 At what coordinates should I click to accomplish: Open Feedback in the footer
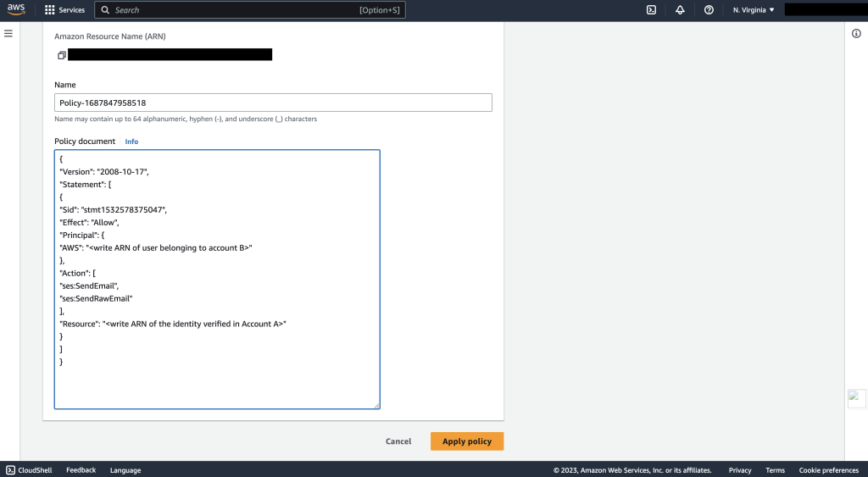(x=81, y=470)
